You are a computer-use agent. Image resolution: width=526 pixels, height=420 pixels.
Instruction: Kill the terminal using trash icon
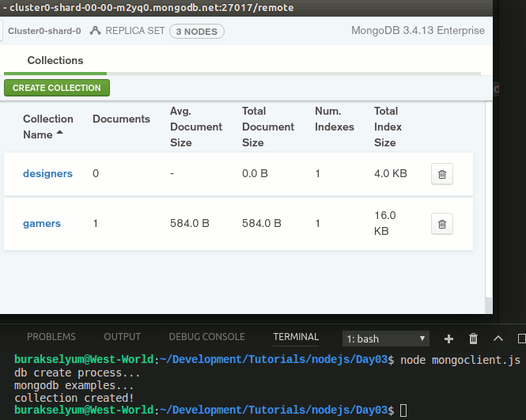[474, 339]
